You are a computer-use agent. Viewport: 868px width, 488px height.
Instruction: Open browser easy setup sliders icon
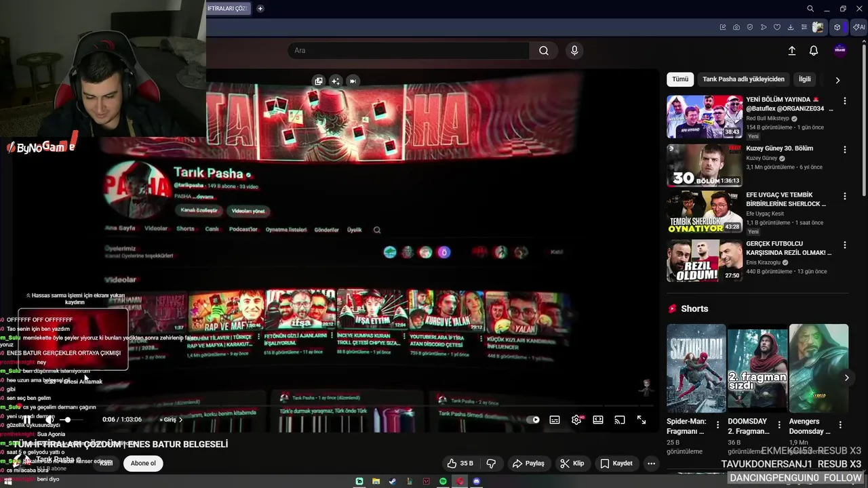804,27
